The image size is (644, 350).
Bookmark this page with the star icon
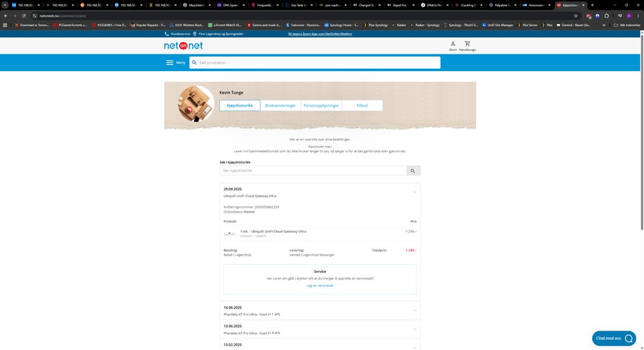pyautogui.click(x=576, y=15)
